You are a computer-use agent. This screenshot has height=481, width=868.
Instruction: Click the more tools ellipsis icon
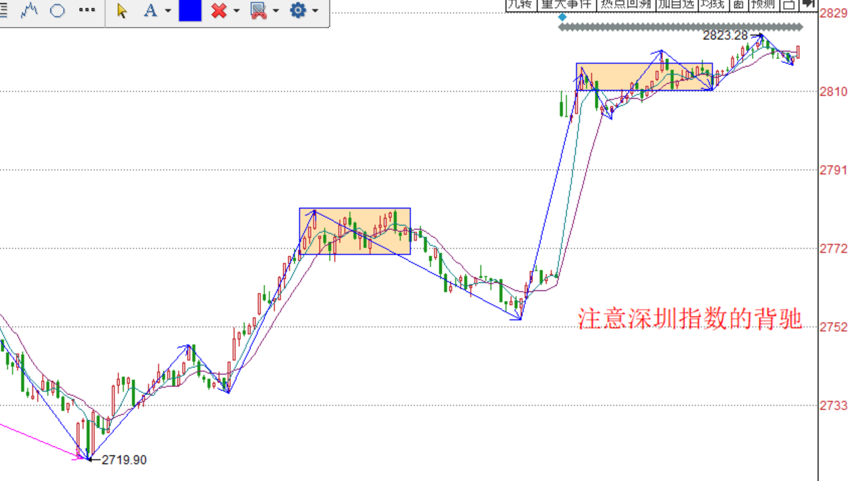point(88,9)
